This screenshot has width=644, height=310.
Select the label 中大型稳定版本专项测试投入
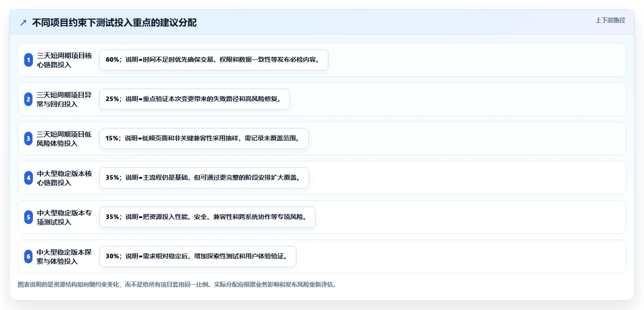pos(64,217)
